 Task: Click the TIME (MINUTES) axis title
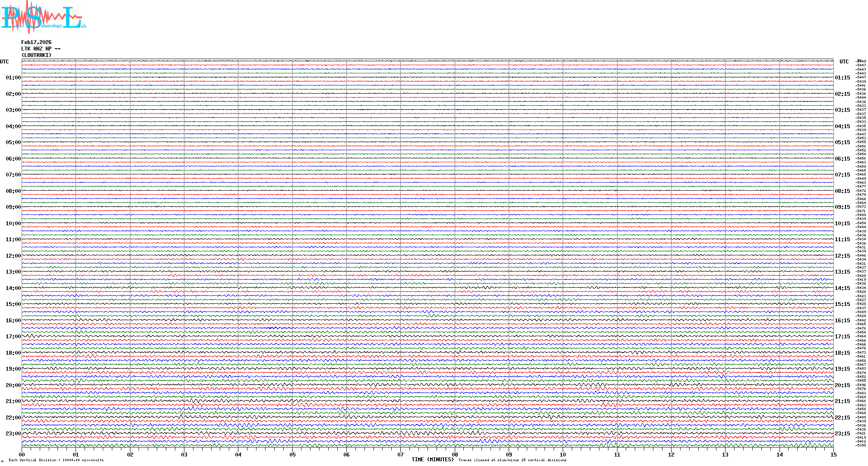(432, 460)
